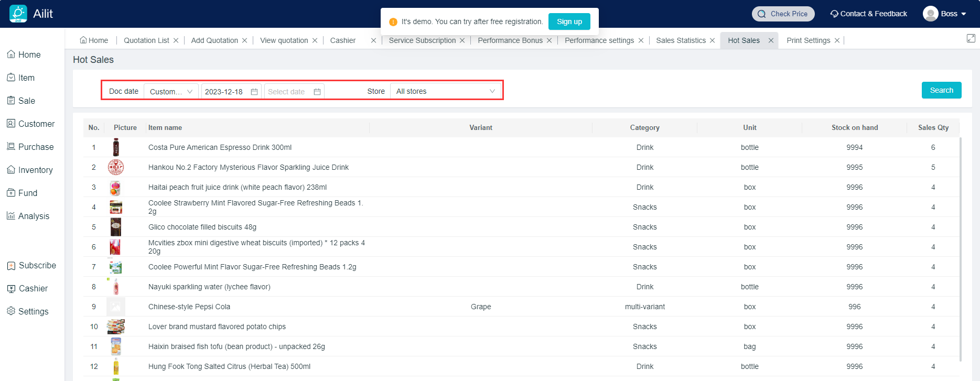Click the Sign up button
Screen dimensions: 980x381
tap(569, 21)
